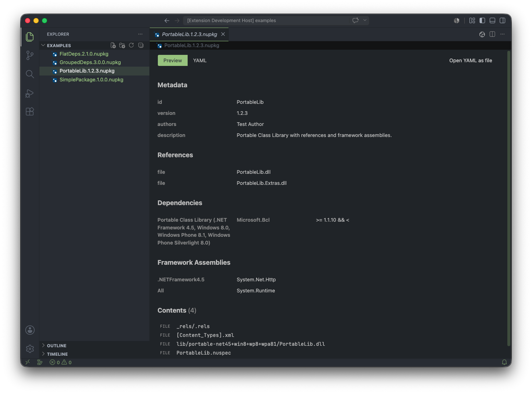This screenshot has height=394, width=532.
Task: Click the PortableLib.dll reference value
Action: [x=253, y=172]
